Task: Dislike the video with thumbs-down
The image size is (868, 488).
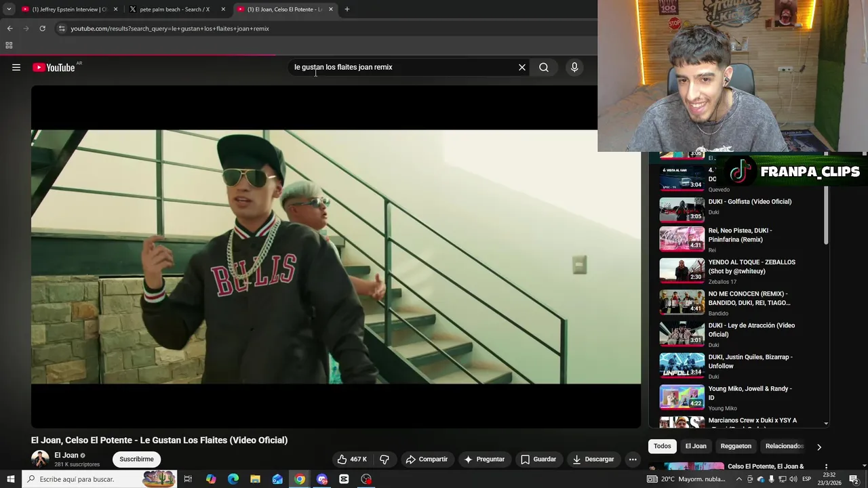Action: tap(384, 459)
